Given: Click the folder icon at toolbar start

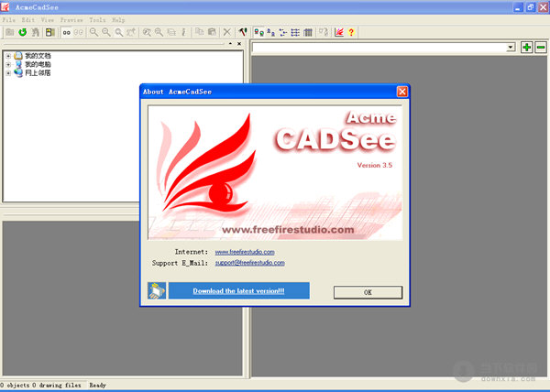Looking at the screenshot, I should click(x=10, y=32).
